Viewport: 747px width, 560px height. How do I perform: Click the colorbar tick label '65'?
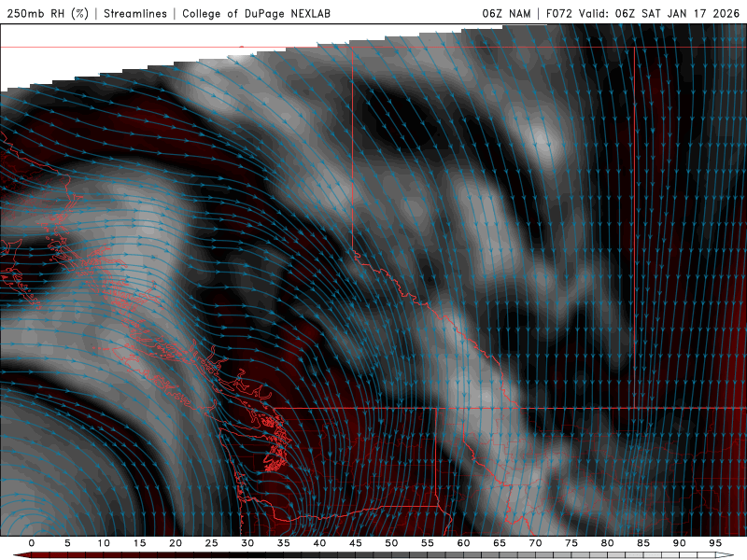click(x=500, y=543)
